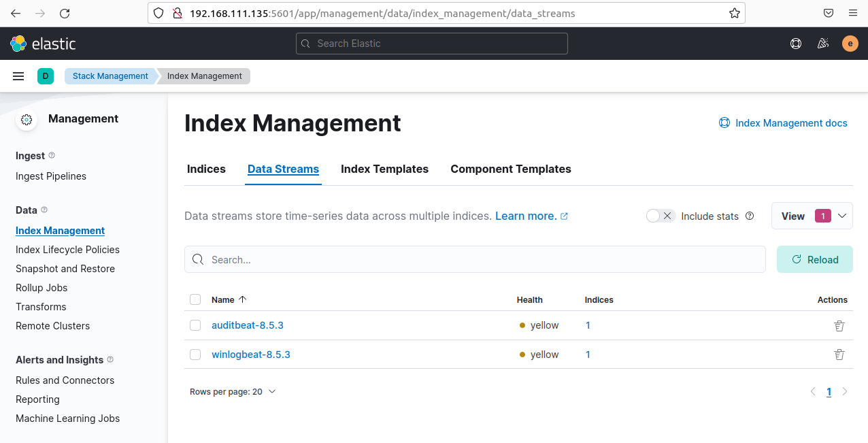868x443 pixels.
Task: Reload the browser page
Action: pyautogui.click(x=65, y=13)
